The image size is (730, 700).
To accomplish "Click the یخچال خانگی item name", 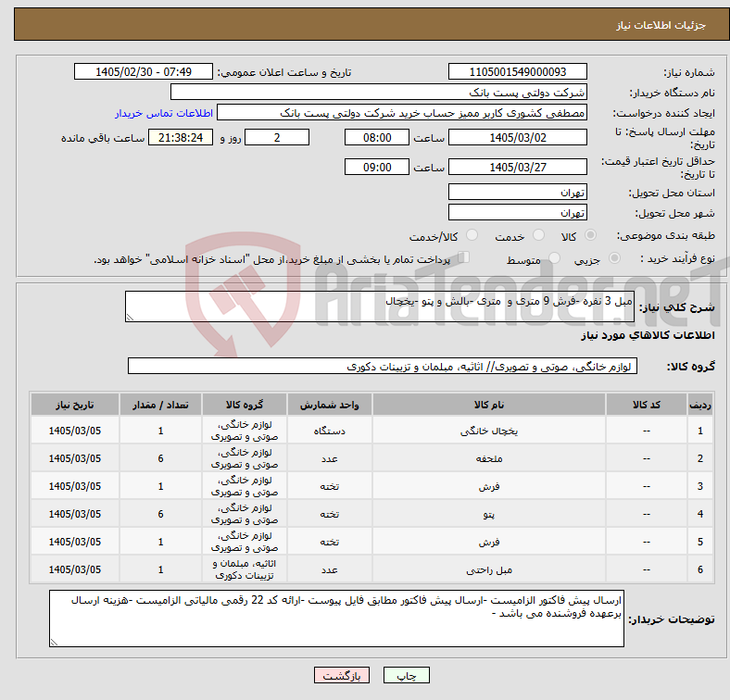I will pos(489,431).
